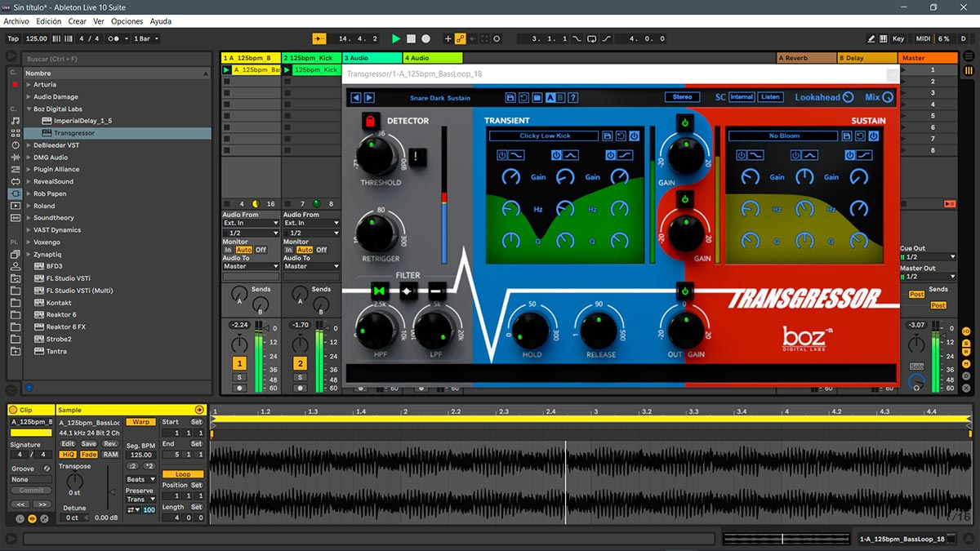Click track 1 activator button
Viewport: 980px width, 551px height.
pyautogui.click(x=239, y=363)
